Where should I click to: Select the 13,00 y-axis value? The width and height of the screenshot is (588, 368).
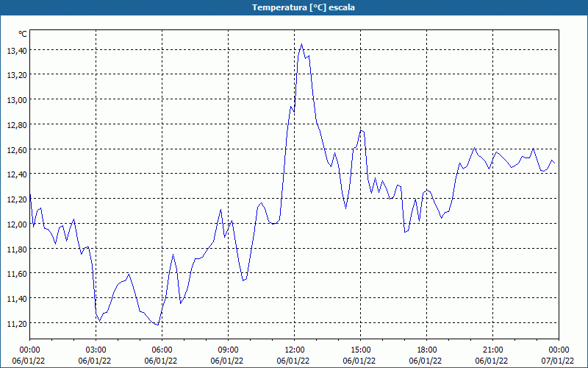pos(17,100)
